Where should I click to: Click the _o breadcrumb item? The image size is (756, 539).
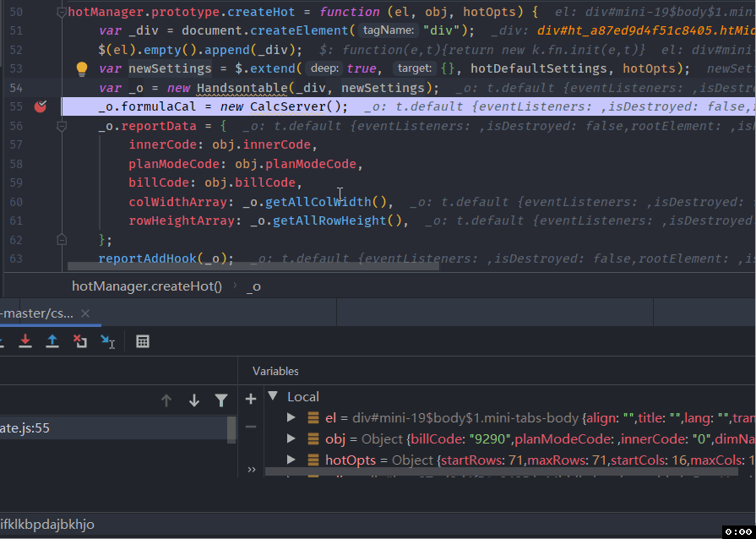click(254, 287)
